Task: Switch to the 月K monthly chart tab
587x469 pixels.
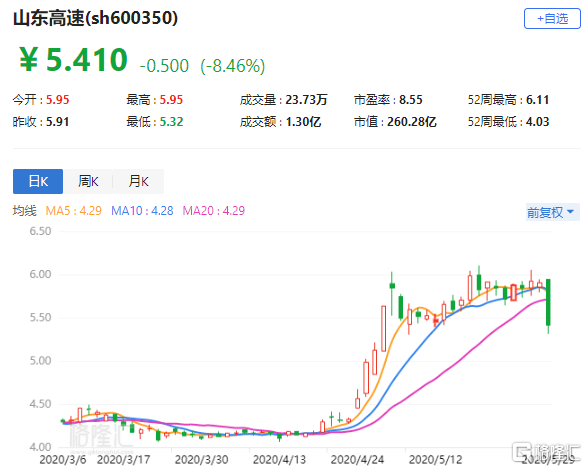Action: click(x=139, y=182)
